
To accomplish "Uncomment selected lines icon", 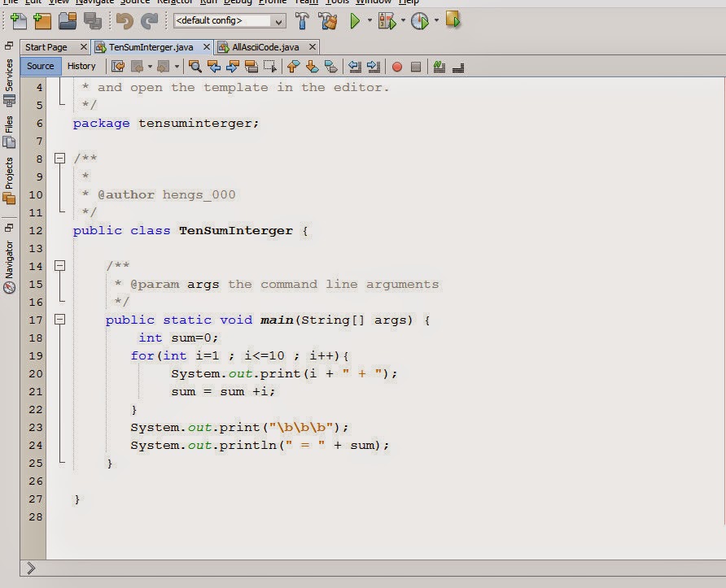I will [458, 68].
